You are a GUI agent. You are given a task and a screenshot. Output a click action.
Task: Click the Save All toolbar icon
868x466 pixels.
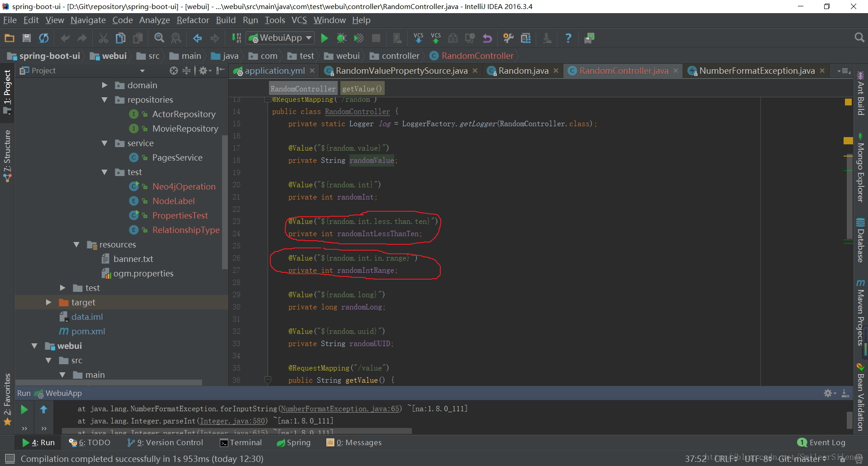[27, 38]
